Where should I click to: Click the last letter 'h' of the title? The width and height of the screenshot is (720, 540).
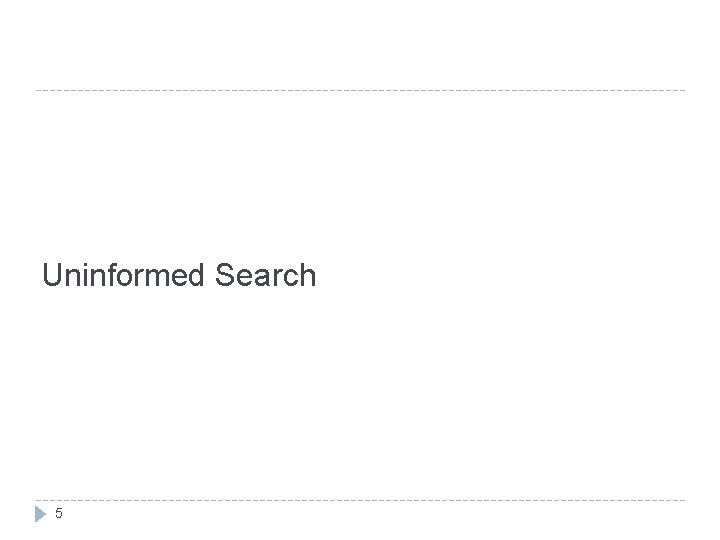308,275
